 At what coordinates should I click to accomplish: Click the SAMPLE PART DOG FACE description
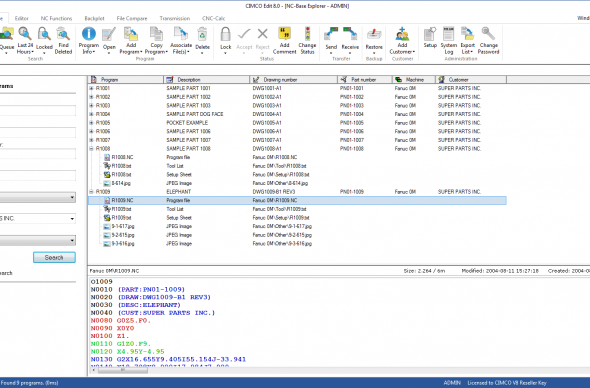pos(195,114)
